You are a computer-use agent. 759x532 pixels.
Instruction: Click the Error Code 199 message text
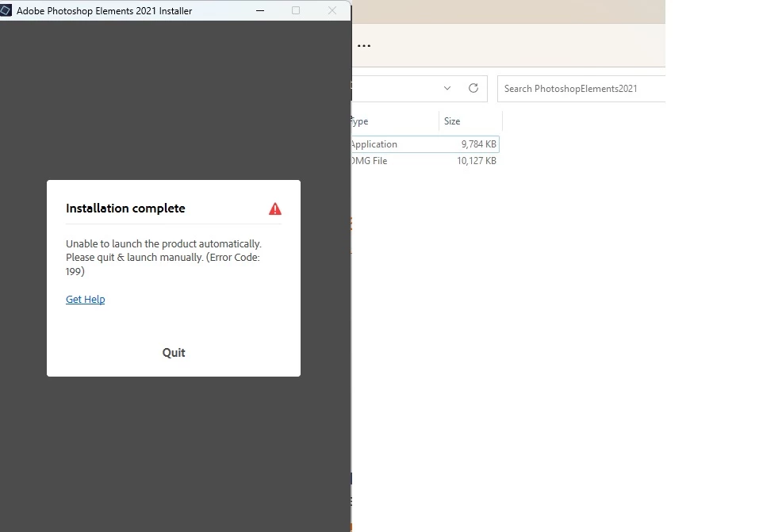pyautogui.click(x=163, y=257)
